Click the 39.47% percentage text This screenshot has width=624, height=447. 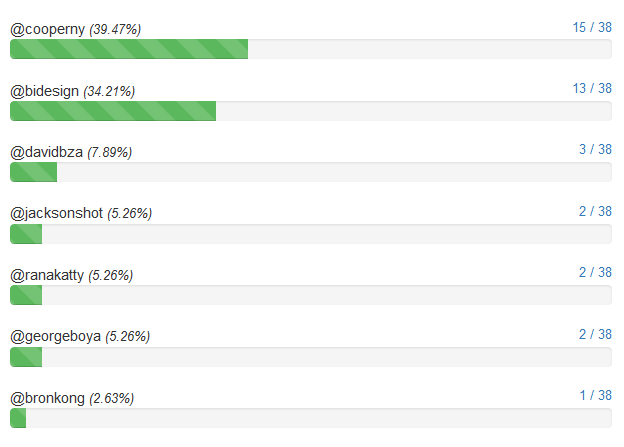(115, 30)
